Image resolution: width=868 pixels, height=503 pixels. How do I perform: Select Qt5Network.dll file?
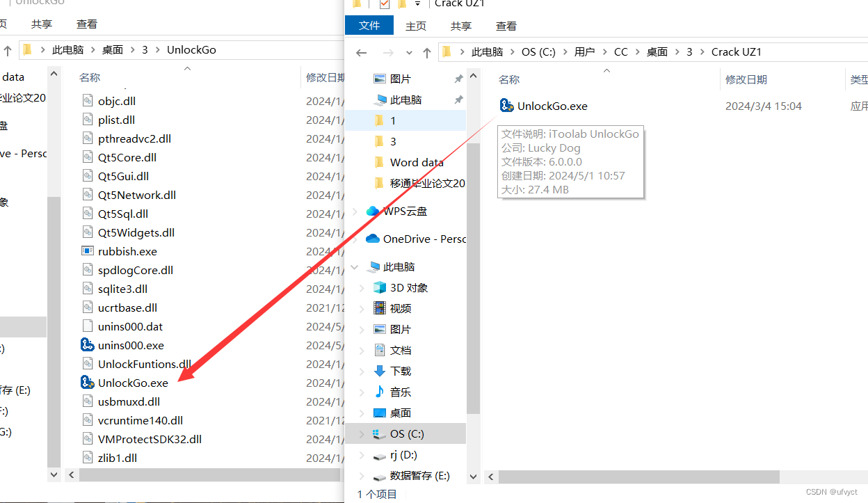137,195
